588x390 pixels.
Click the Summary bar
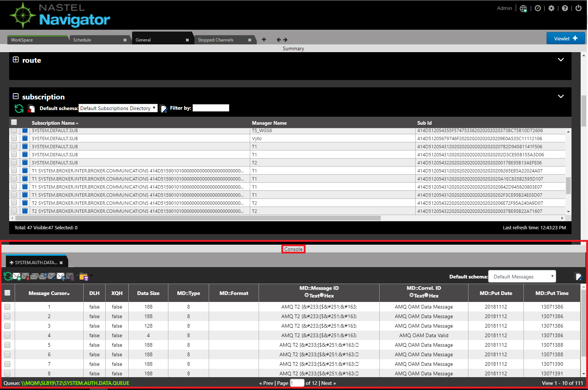point(293,48)
